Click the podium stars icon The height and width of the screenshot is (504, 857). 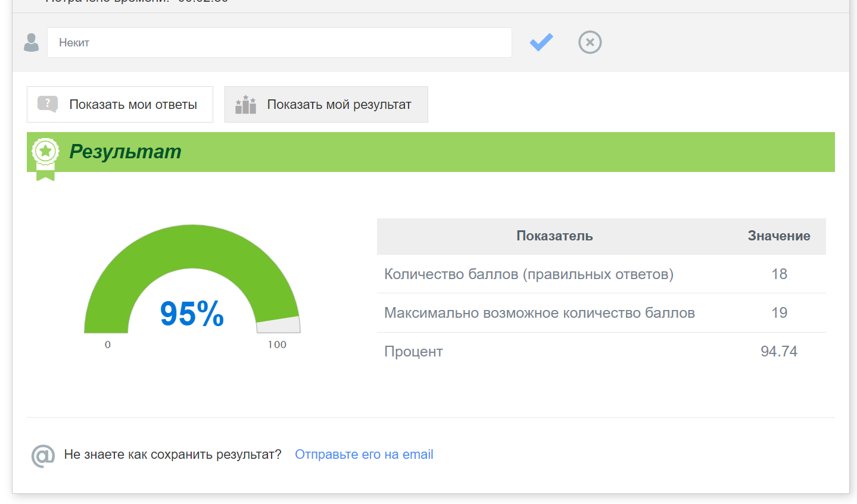pos(245,105)
